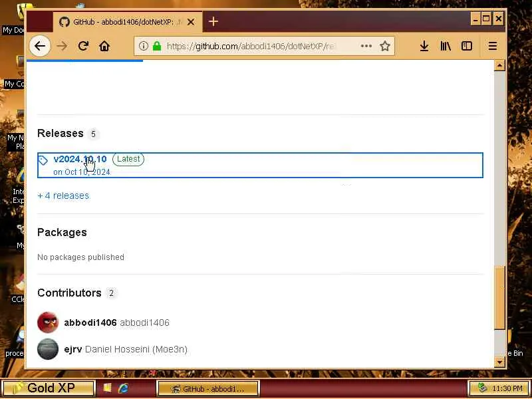Screen dimensions: 532x399
Task: Open page actions three-dot menu
Action: tap(366, 46)
